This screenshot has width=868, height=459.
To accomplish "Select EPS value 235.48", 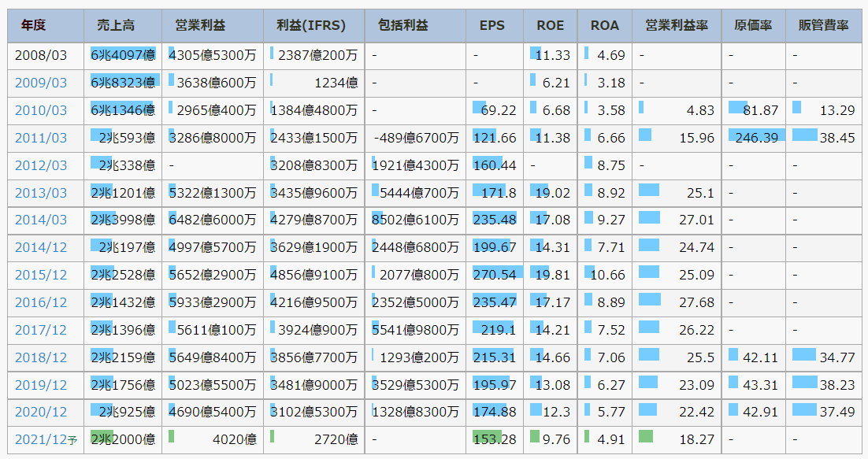I will pyautogui.click(x=495, y=220).
